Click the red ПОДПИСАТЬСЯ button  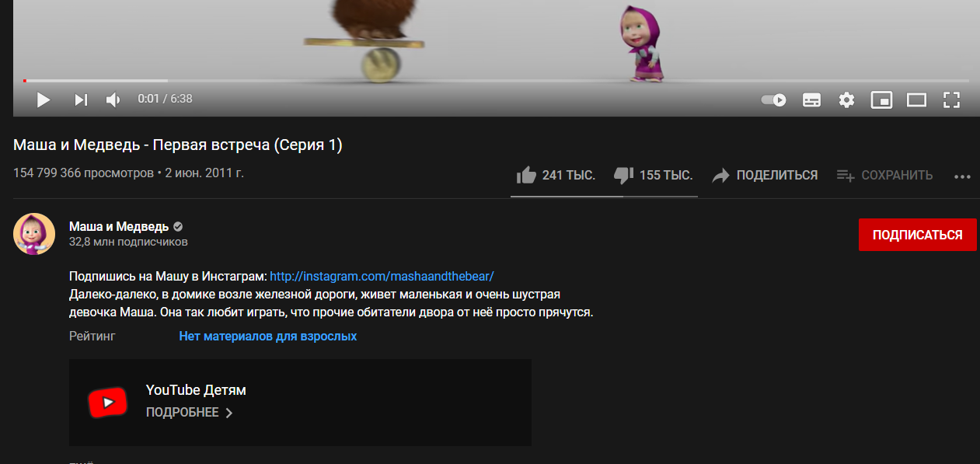(918, 235)
